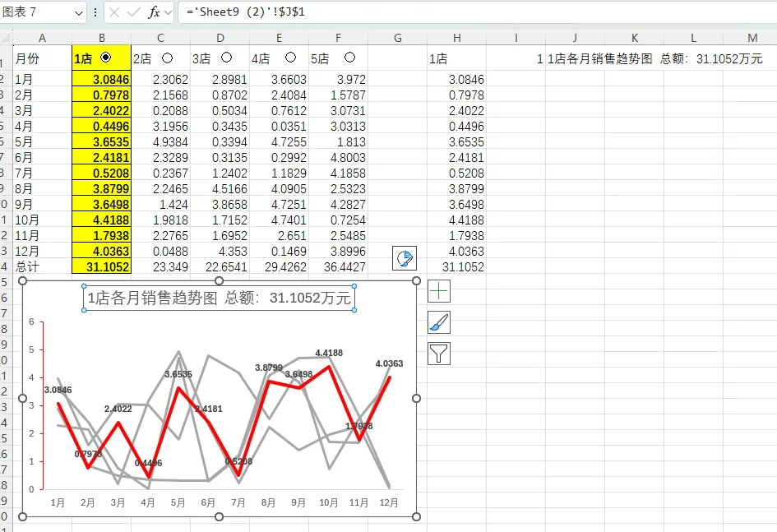Click cell D9 value 4.5166
Viewport: 777px width, 532px height.
coord(220,189)
